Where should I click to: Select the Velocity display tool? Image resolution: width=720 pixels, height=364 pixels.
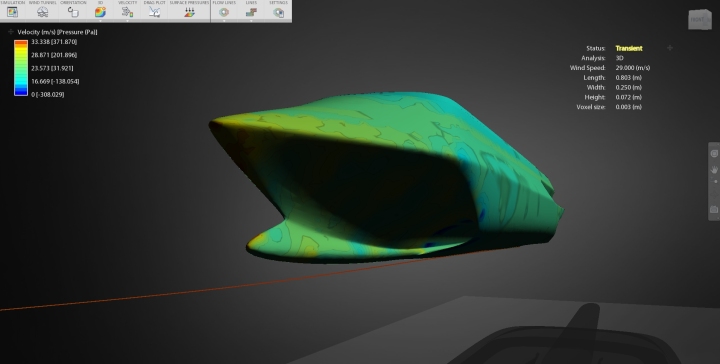(127, 12)
